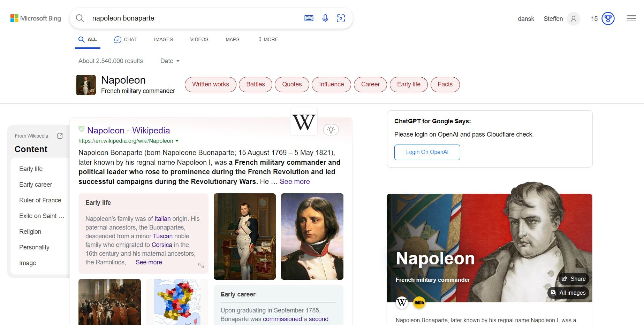Open visual search camera icon

(x=341, y=18)
